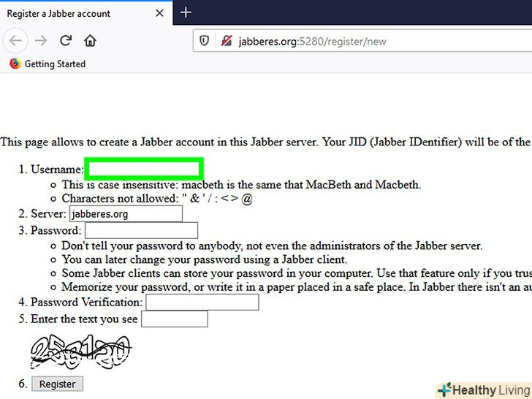Image resolution: width=532 pixels, height=399 pixels.
Task: Open the Getting Started bookmark
Action: 47,64
